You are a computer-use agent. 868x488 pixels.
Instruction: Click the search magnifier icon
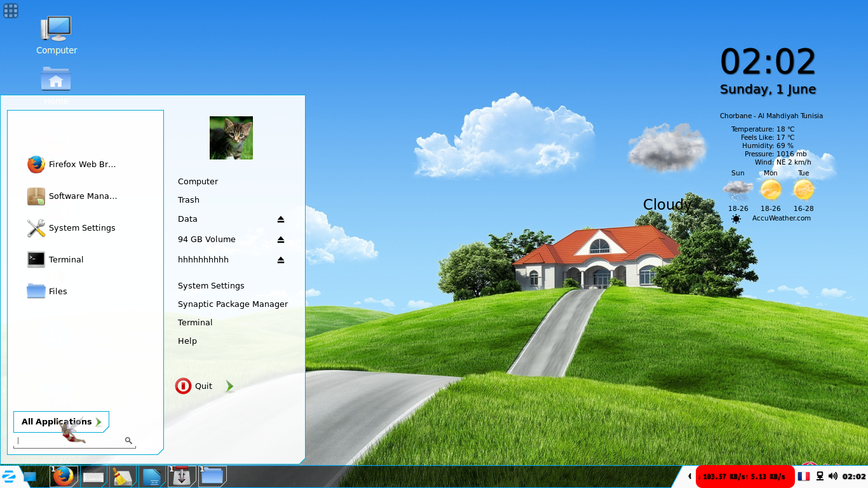coord(128,440)
